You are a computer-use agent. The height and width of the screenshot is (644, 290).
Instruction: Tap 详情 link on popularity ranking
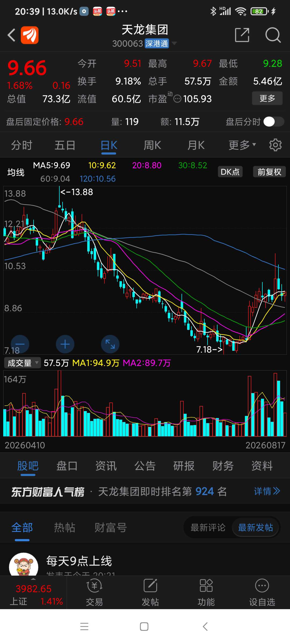click(x=267, y=491)
